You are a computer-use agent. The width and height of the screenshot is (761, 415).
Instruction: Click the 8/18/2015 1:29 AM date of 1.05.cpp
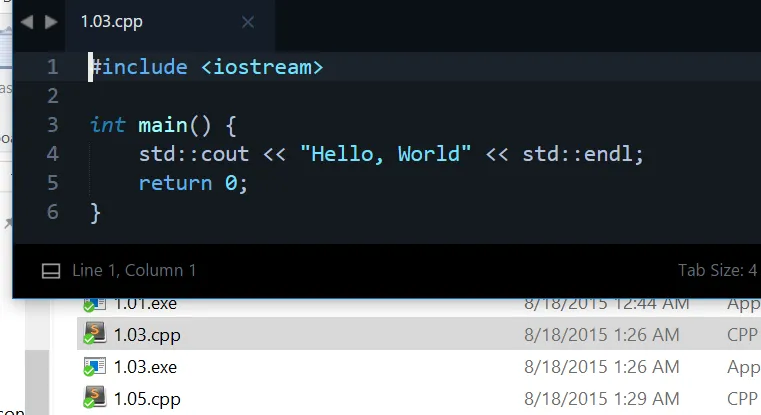(601, 398)
